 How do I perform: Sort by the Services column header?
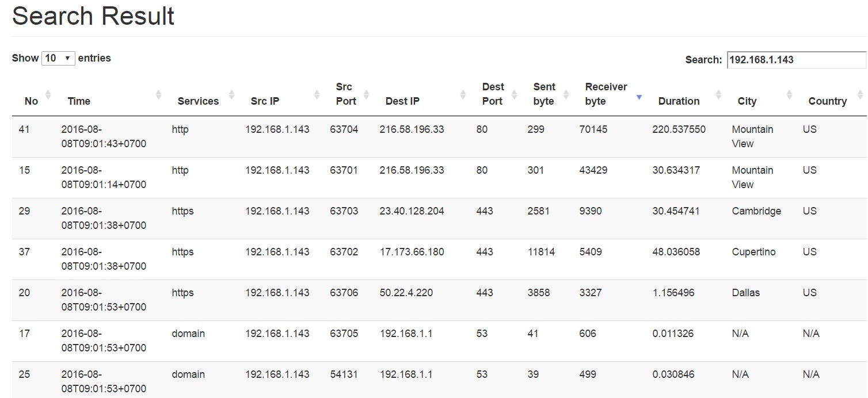[198, 101]
